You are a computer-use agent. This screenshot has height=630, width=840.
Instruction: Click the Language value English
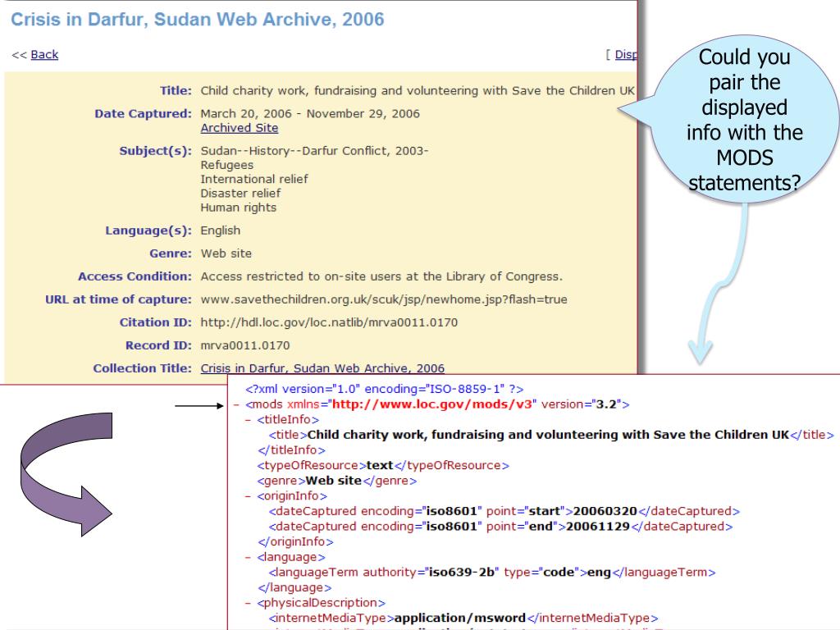220,231
